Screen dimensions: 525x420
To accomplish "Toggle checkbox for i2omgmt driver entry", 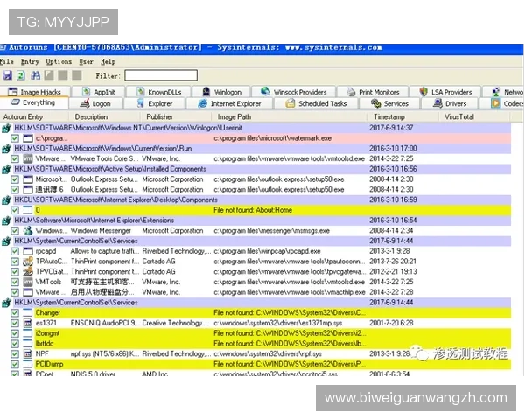I will tap(15, 333).
